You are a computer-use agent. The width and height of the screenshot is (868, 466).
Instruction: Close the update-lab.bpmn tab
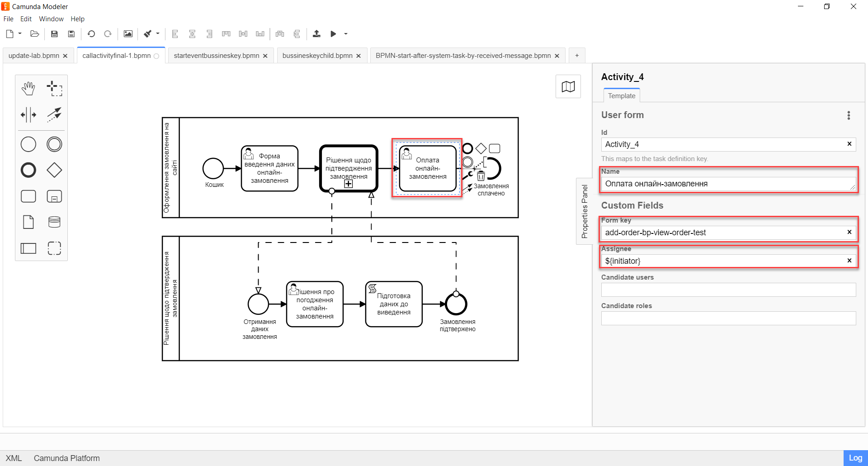[x=65, y=56]
